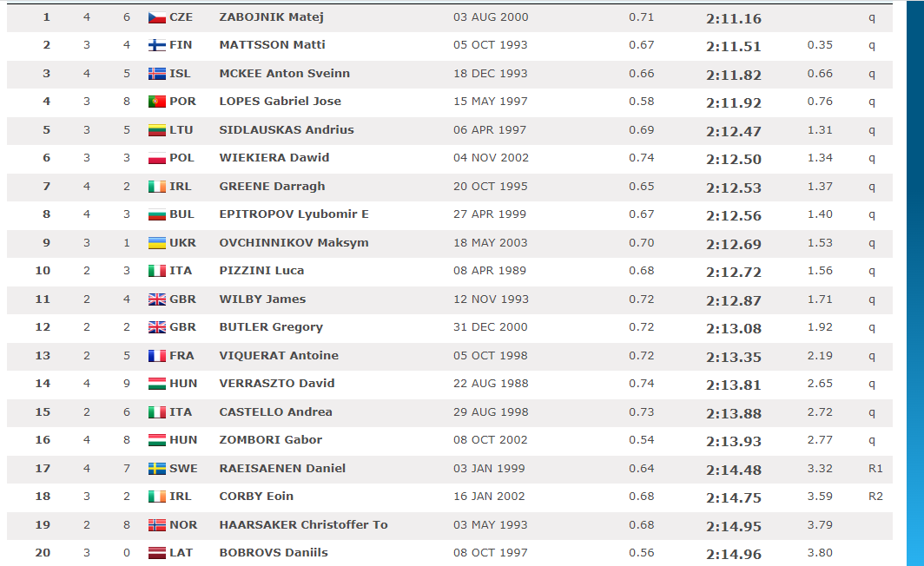Click the Lithuania flag icon beside LTU
This screenshot has width=924, height=566.
[x=156, y=130]
